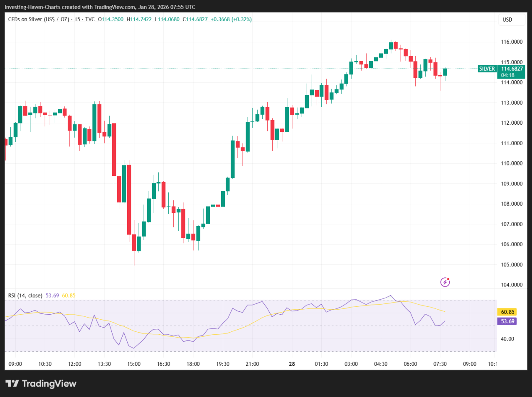Click the purple lightning bolt event icon
The width and height of the screenshot is (532, 397).
pos(445,282)
